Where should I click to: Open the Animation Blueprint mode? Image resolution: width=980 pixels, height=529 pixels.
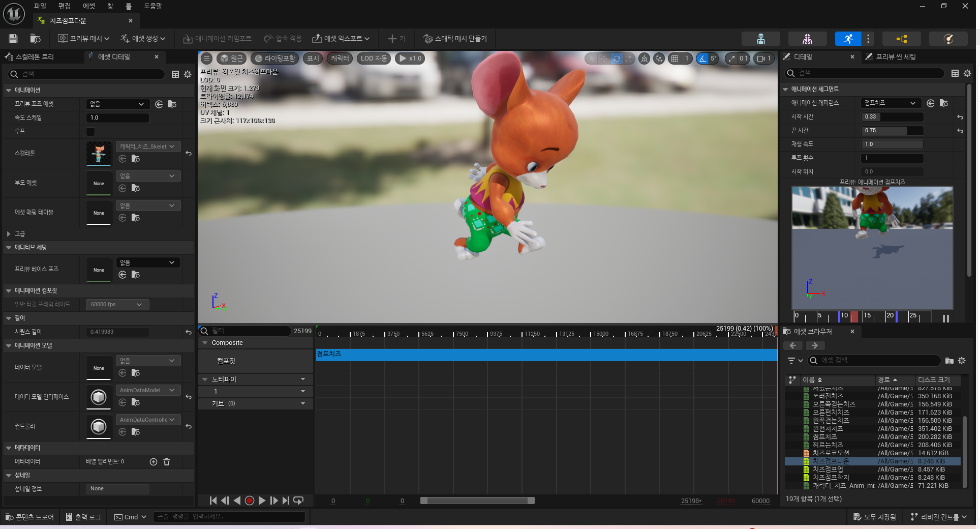901,39
